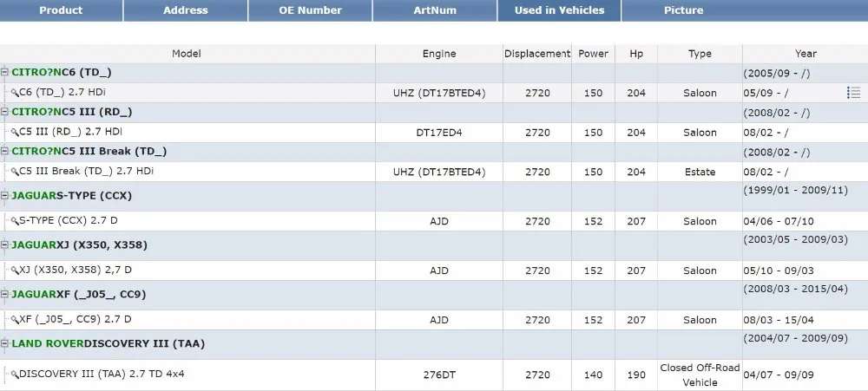Click engine code 276DT

tap(439, 375)
